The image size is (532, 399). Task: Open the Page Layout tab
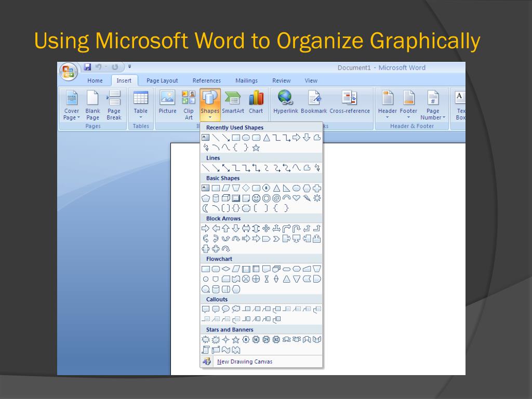(162, 81)
